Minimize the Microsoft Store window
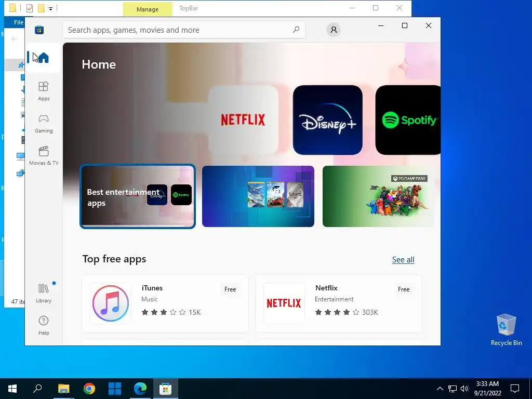Viewport: 532px width, 399px height. (x=381, y=25)
